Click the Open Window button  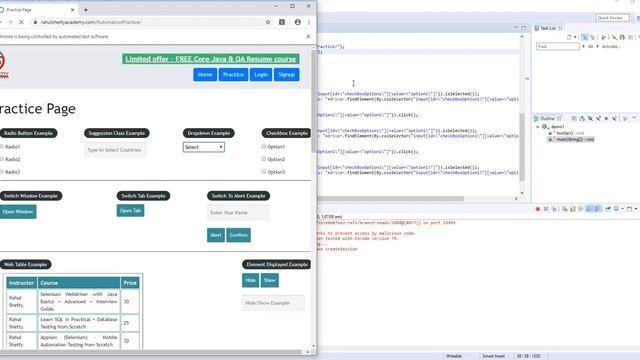pyautogui.click(x=18, y=211)
